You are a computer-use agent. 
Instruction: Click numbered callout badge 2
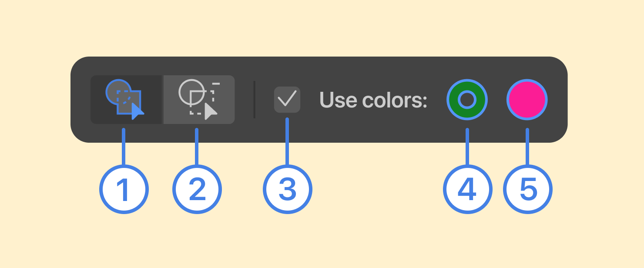pos(197,190)
